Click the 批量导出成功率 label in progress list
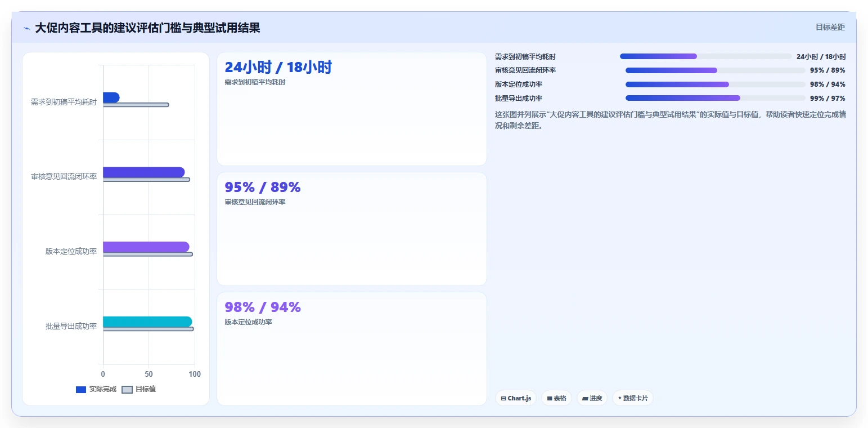 519,99
